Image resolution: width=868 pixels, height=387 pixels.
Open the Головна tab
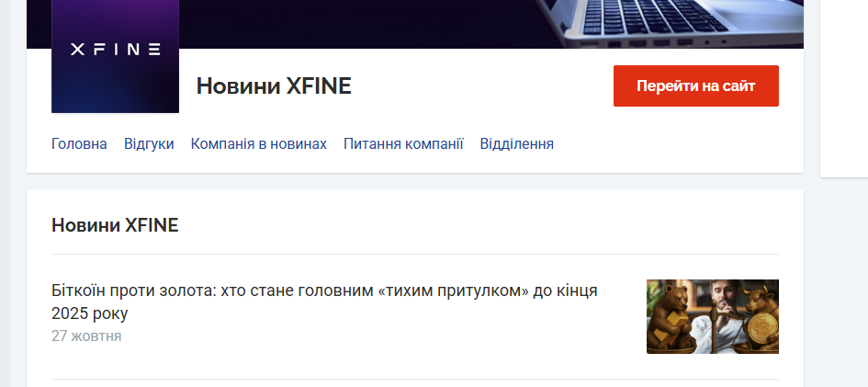coord(79,144)
